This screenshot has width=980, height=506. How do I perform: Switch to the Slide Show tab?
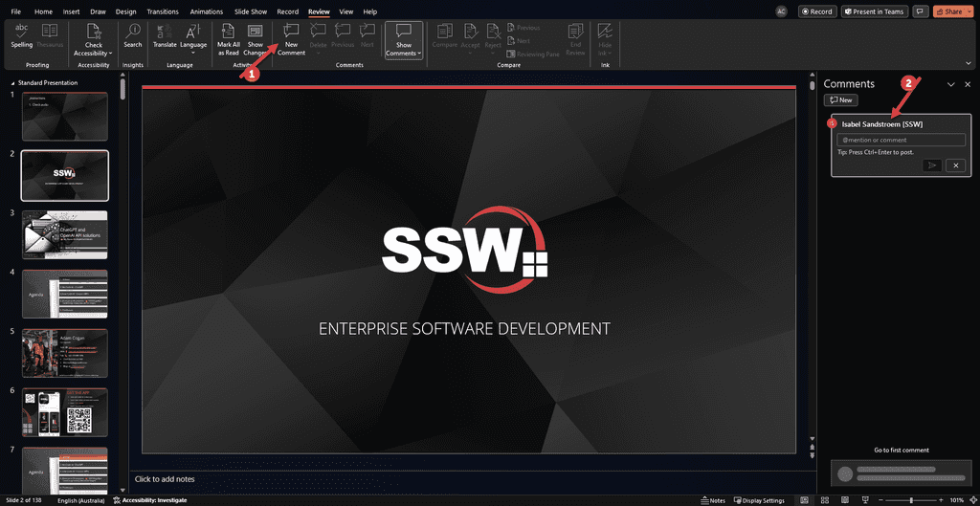click(x=252, y=11)
